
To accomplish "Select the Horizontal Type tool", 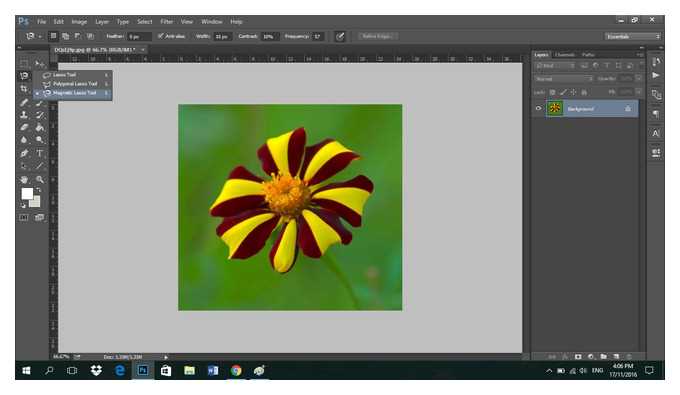I will 39,153.
